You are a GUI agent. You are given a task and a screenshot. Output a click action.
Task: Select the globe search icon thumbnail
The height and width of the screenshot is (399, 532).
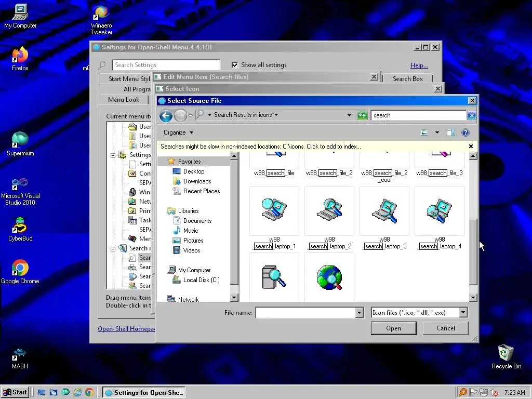point(329,277)
